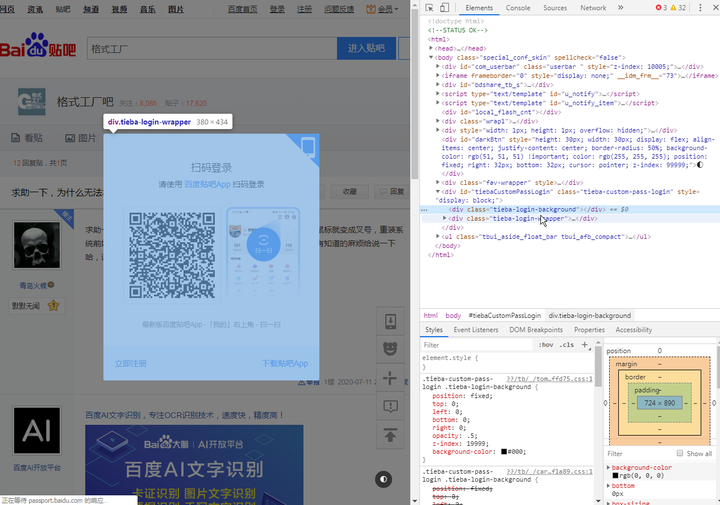Expand the tieba-login-wrapper div node
720x505 pixels.
coord(446,218)
